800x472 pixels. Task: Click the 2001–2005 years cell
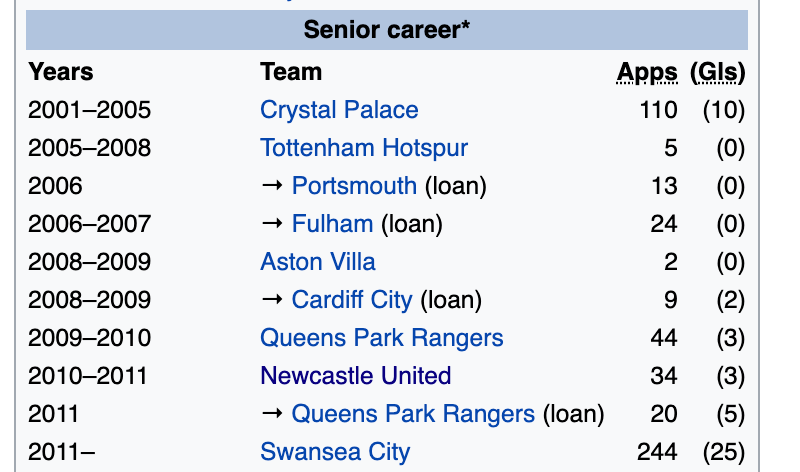(89, 110)
